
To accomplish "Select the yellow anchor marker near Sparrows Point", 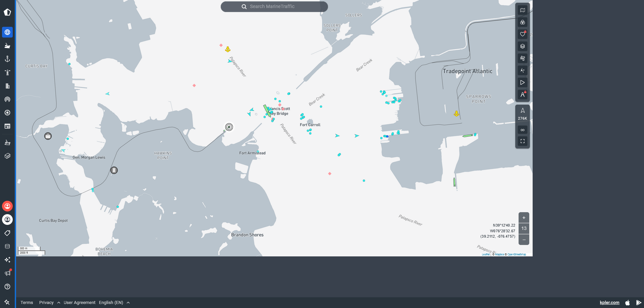I will [457, 114].
